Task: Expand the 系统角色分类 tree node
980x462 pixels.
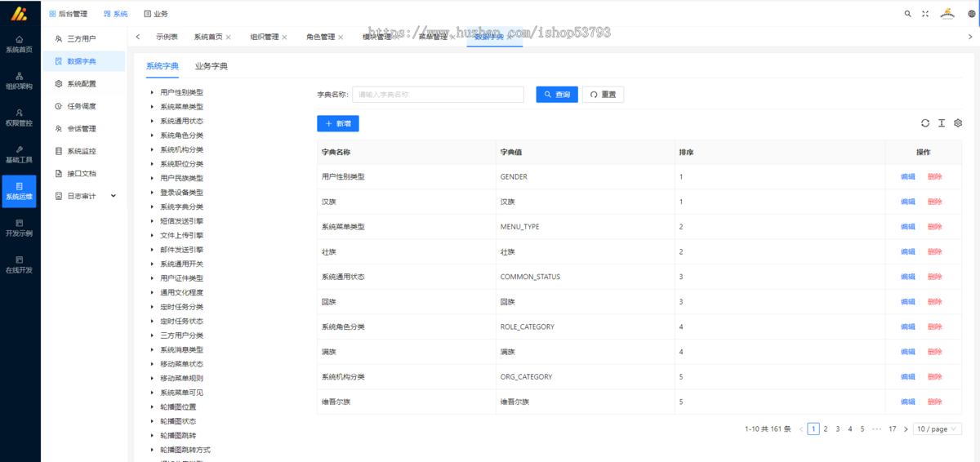Action: click(x=153, y=135)
